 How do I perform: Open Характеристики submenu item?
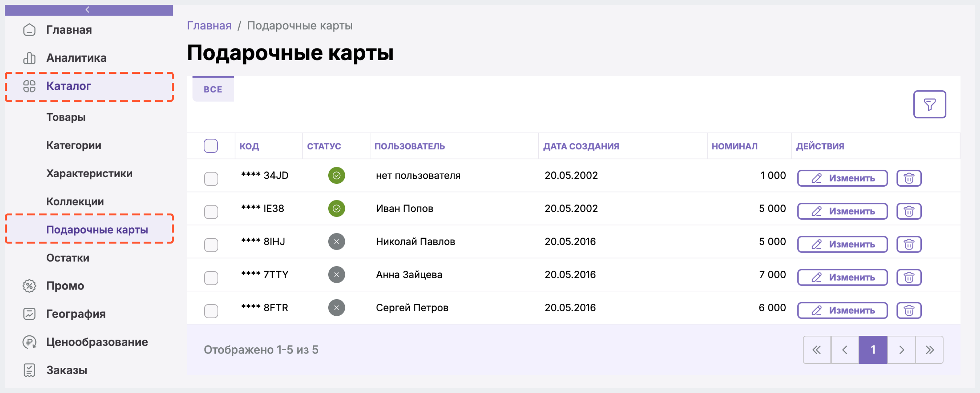89,173
